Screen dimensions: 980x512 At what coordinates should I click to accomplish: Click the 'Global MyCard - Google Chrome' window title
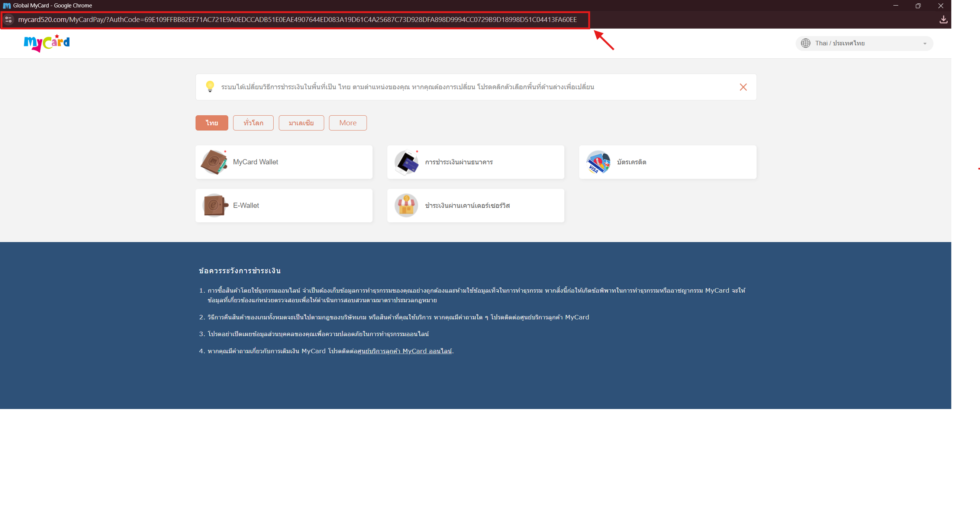coord(52,6)
